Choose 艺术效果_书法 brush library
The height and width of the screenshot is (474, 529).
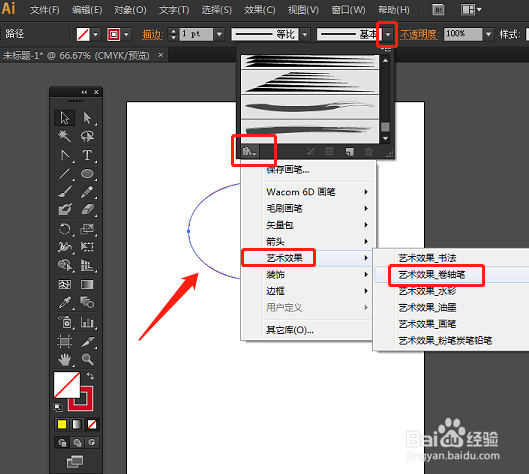pyautogui.click(x=451, y=258)
